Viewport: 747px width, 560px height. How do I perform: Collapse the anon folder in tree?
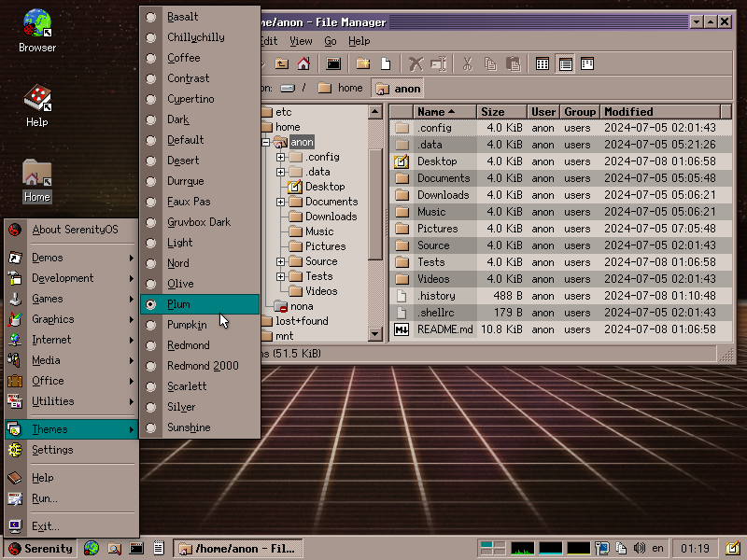pos(266,142)
